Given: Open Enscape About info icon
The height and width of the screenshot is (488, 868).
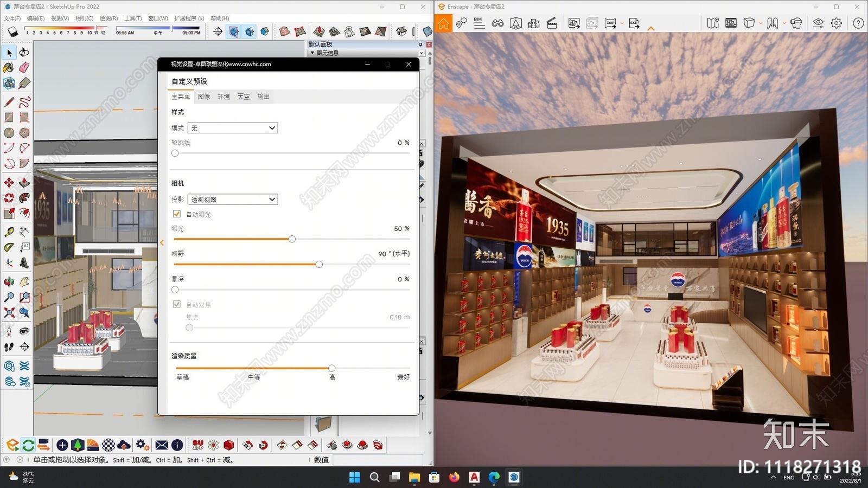Looking at the screenshot, I should click(x=177, y=445).
